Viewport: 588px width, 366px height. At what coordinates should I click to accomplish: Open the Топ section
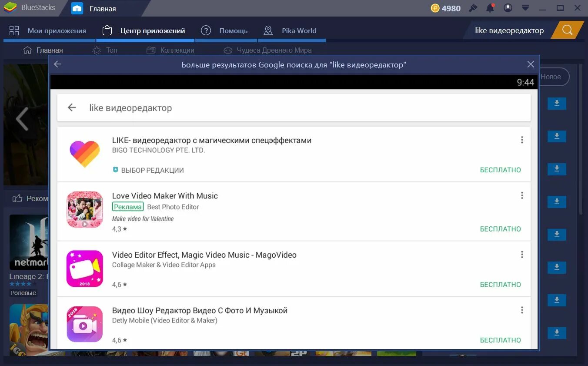(x=105, y=50)
